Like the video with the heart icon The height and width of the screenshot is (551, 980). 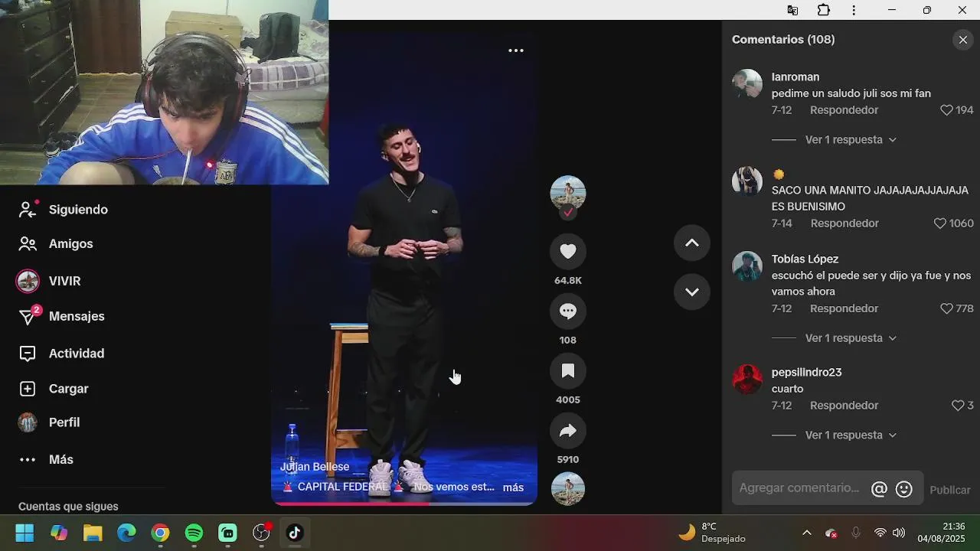[568, 251]
